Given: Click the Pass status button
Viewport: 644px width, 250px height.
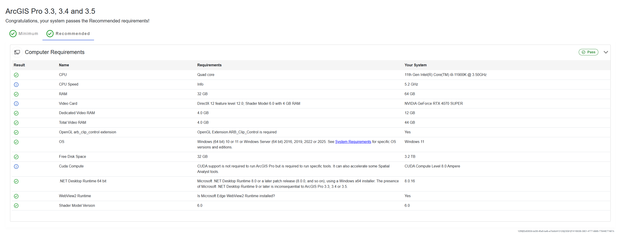Looking at the screenshot, I should 589,52.
